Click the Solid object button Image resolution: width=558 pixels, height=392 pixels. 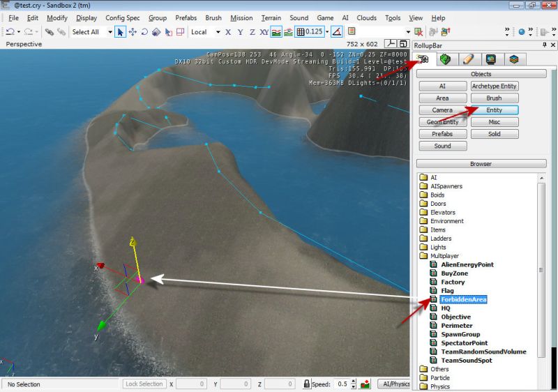tap(495, 134)
